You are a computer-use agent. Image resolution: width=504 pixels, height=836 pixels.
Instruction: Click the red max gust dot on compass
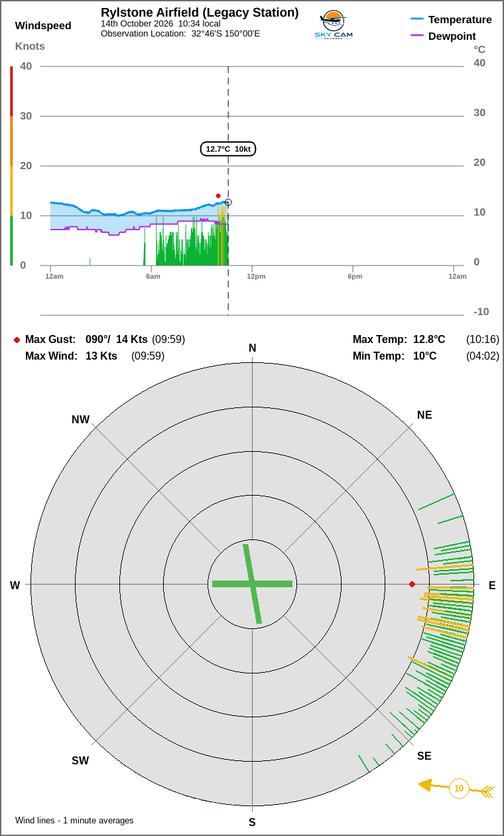click(x=412, y=584)
